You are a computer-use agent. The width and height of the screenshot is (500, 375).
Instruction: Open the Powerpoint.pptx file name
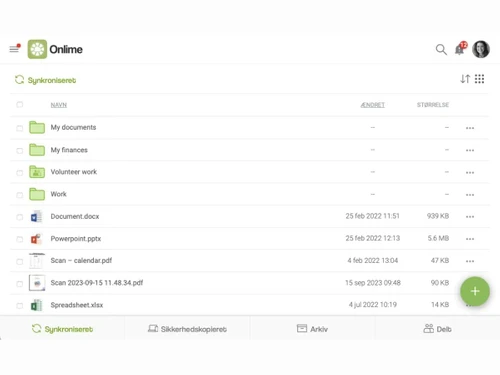(x=76, y=239)
